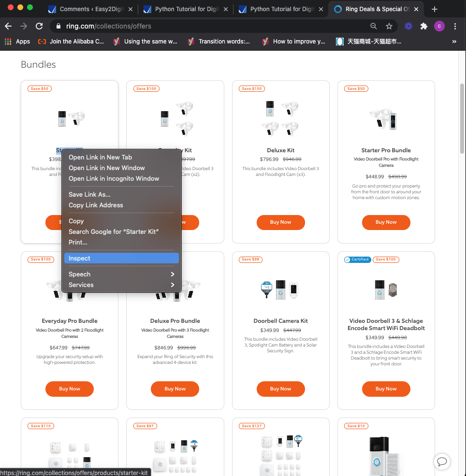Choose Open Link in New Tab

[121, 157]
